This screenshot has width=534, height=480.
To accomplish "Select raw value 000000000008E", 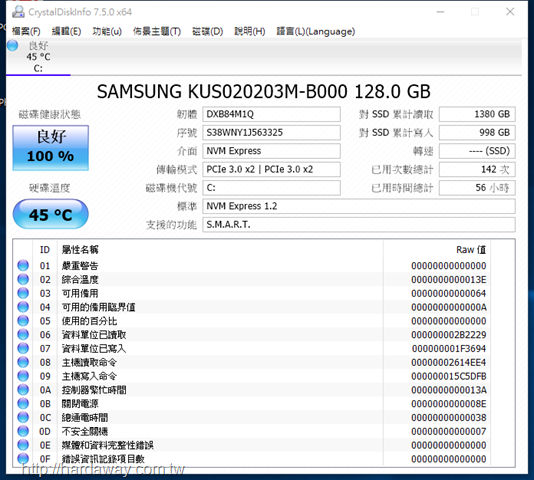I will (x=449, y=404).
